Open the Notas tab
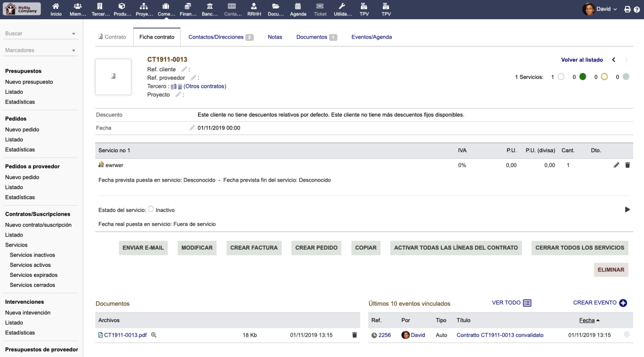 (x=275, y=37)
